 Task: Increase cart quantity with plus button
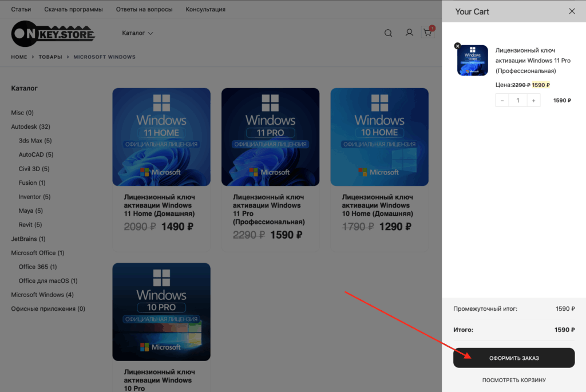(533, 100)
